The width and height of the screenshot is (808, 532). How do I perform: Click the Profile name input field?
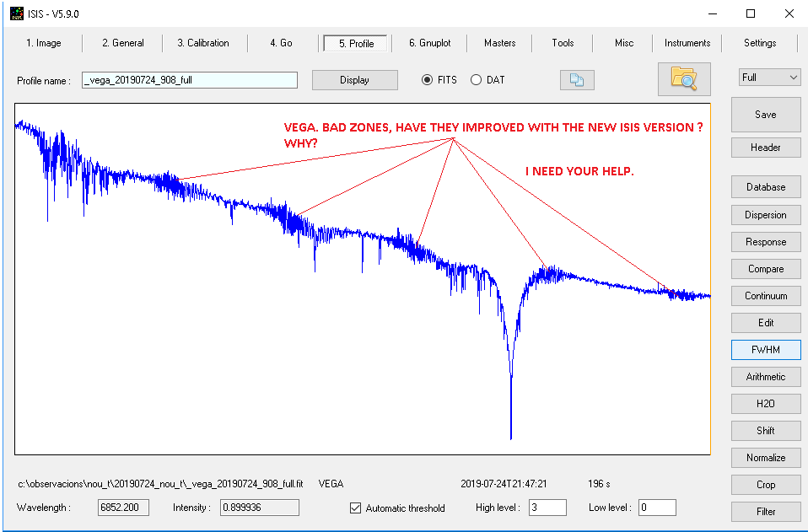[x=190, y=80]
